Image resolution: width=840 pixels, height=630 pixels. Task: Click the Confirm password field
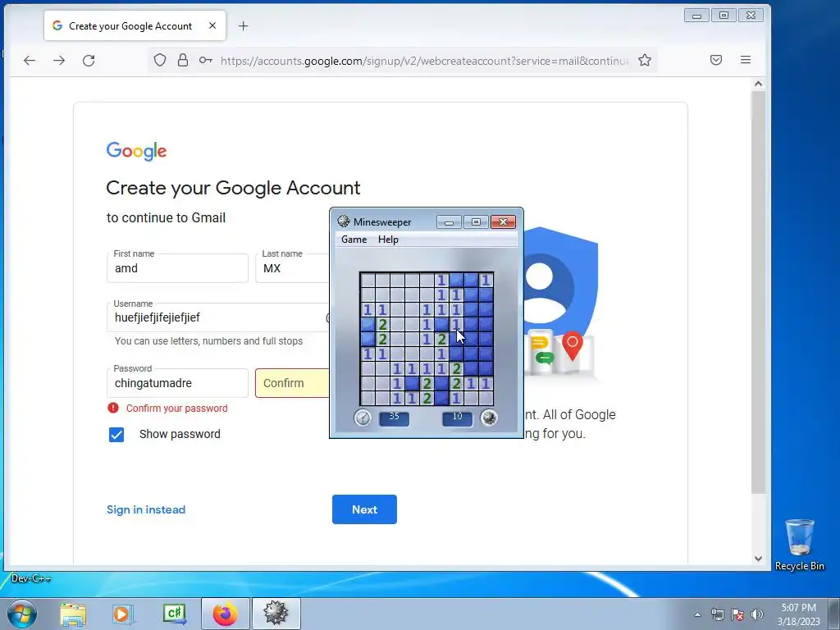click(293, 383)
